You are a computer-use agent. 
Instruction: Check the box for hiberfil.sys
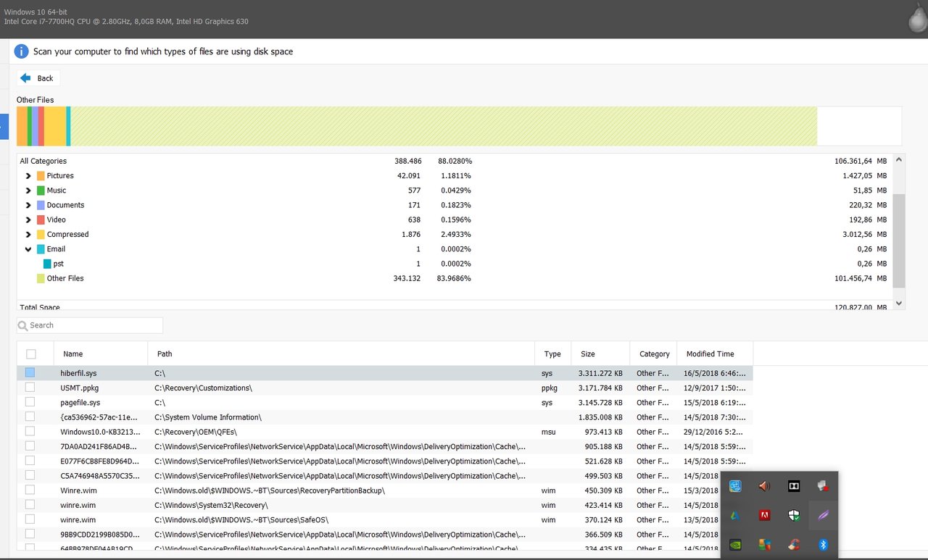(30, 373)
